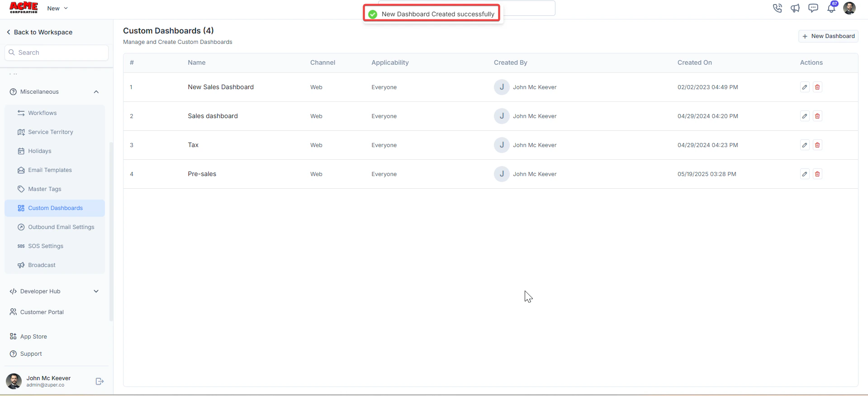Edit the New Sales Dashboard row

tap(805, 87)
